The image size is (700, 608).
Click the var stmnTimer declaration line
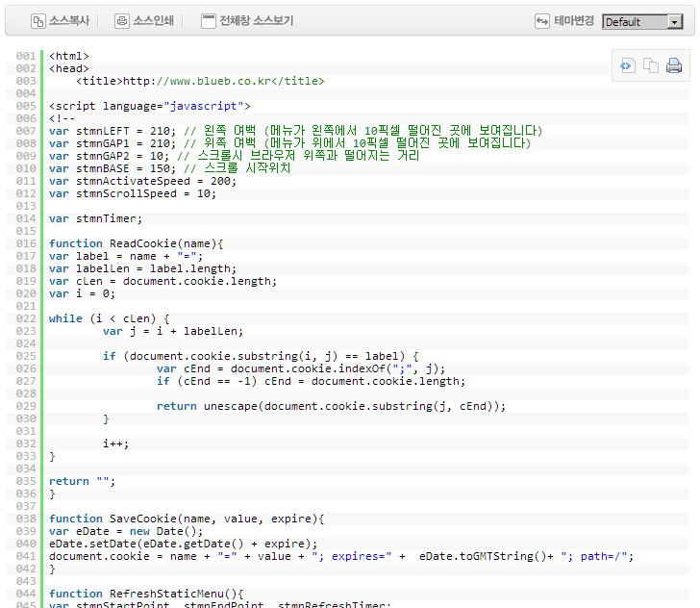[95, 218]
